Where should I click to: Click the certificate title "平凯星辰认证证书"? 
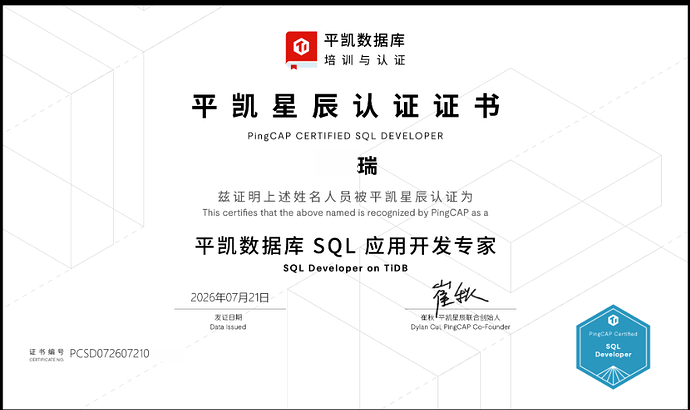[346, 106]
